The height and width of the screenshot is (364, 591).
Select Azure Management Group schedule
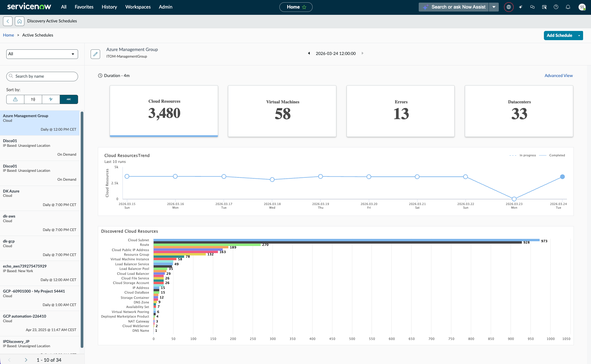point(40,123)
